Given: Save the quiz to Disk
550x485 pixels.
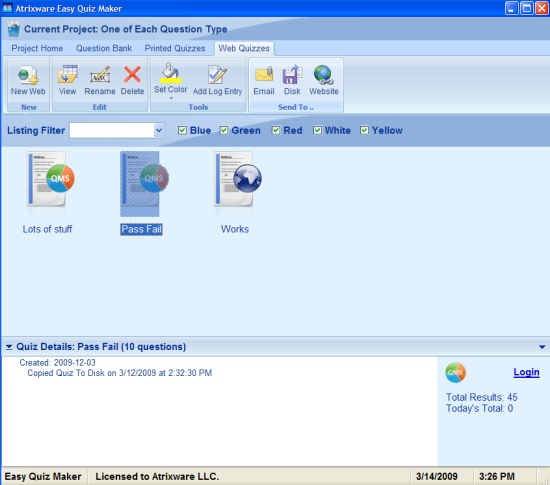Looking at the screenshot, I should click(292, 80).
